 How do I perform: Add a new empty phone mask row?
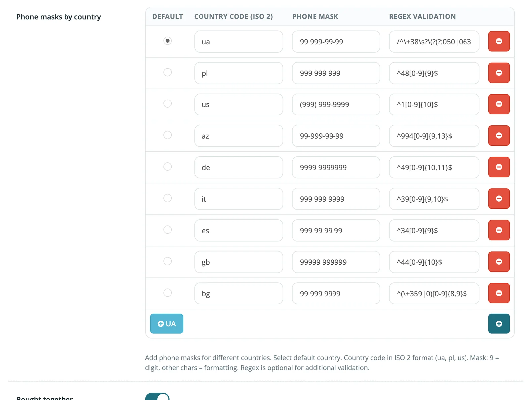(x=499, y=324)
